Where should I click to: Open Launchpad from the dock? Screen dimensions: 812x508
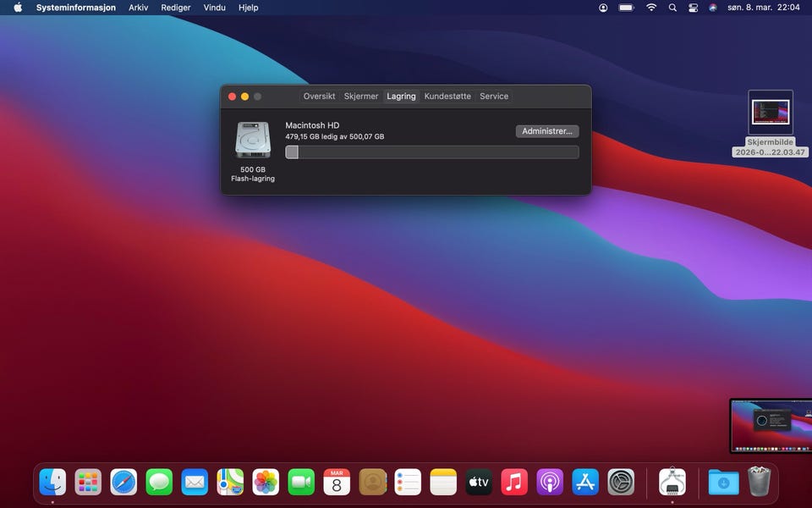88,482
